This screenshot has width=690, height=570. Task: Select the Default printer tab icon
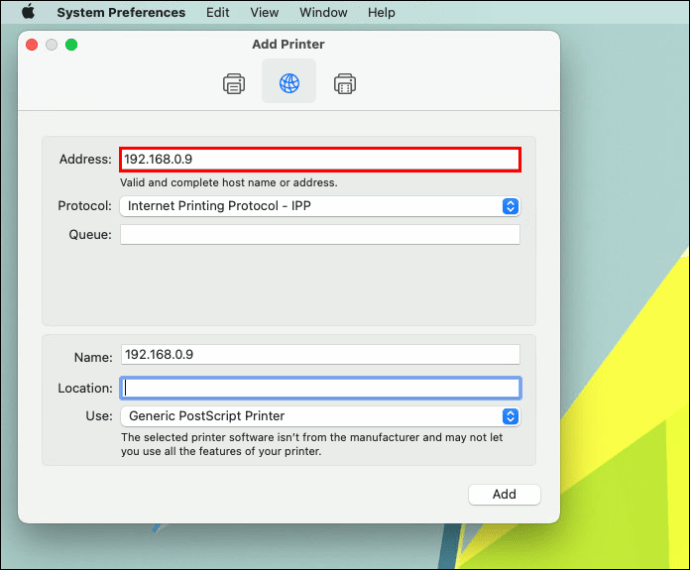pos(233,84)
